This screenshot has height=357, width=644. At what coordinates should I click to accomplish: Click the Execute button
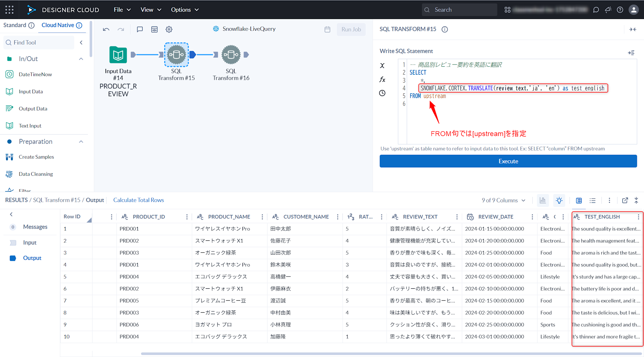click(x=508, y=161)
